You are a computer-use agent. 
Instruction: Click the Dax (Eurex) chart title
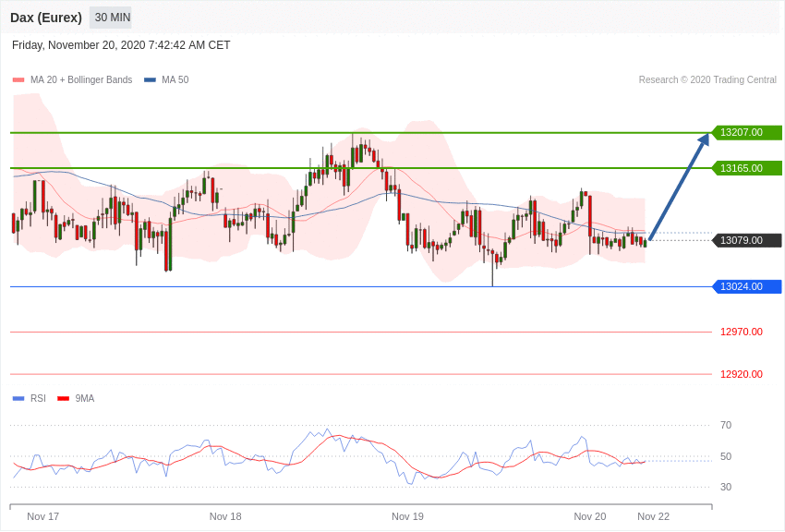tap(46, 18)
